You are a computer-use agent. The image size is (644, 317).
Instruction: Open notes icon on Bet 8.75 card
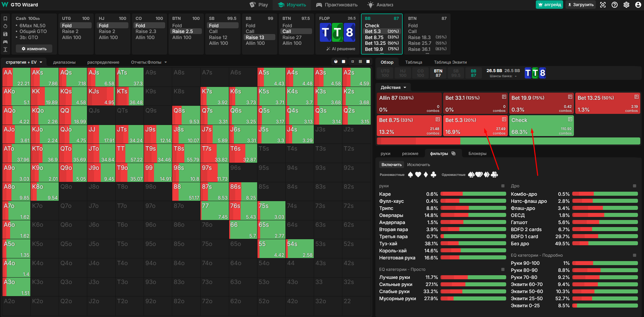pyautogui.click(x=437, y=119)
